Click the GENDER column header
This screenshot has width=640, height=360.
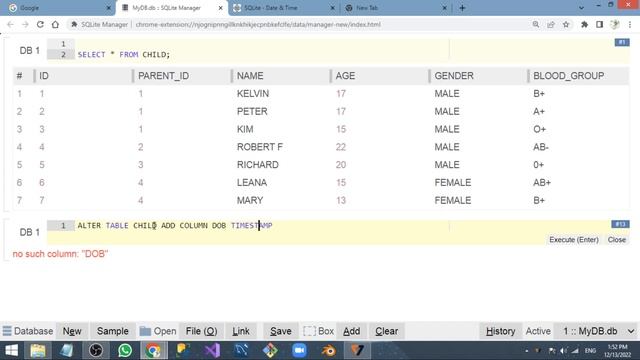coord(478,76)
